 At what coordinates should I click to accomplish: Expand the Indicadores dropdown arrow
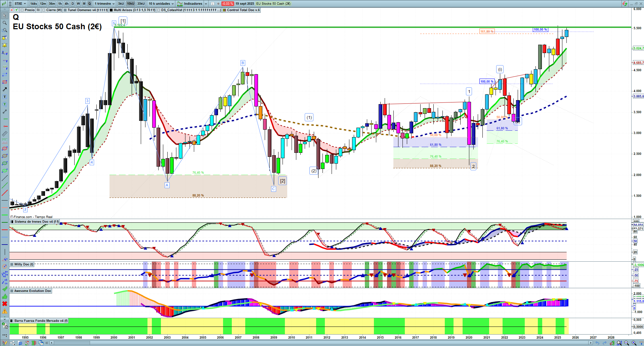tap(206, 4)
